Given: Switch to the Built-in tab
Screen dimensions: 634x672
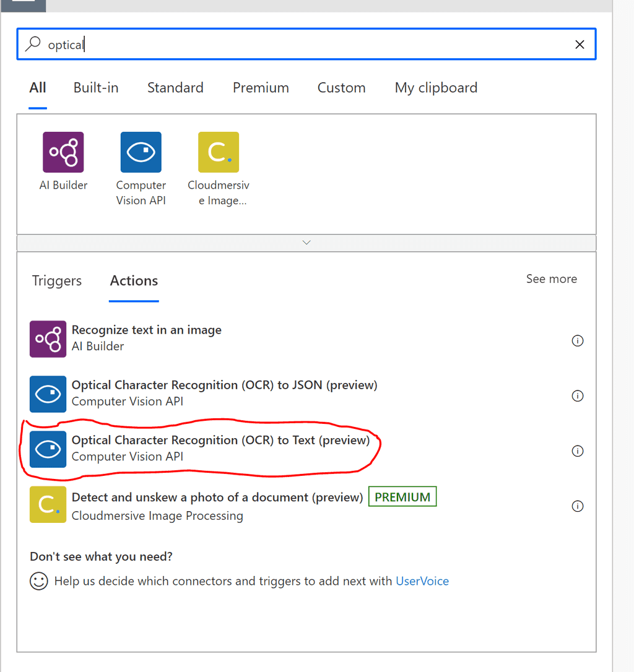Looking at the screenshot, I should [96, 87].
